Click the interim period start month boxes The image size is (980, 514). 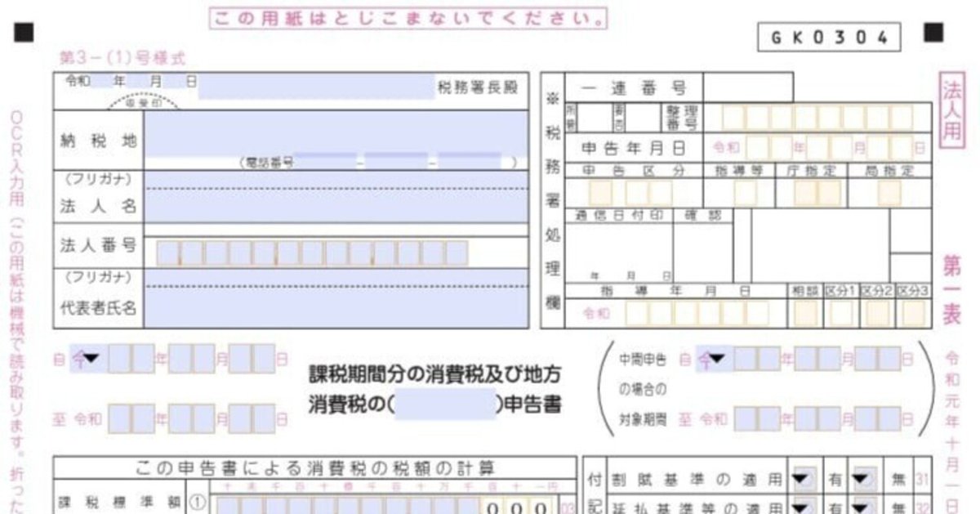coord(817,358)
